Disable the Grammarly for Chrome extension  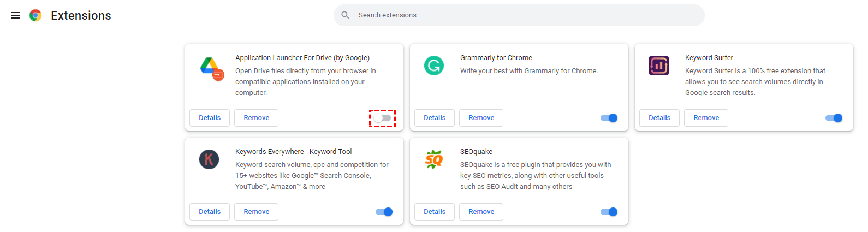[609, 118]
